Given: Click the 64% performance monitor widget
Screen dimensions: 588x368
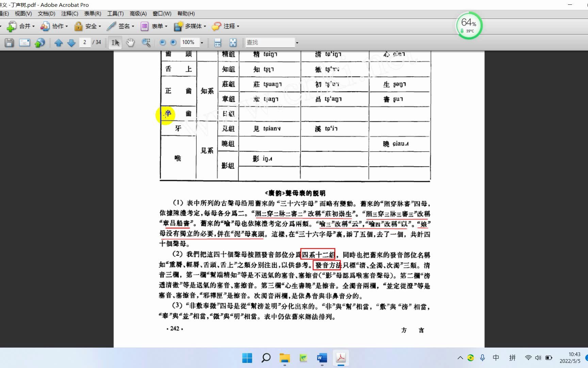Looking at the screenshot, I should [x=469, y=26].
